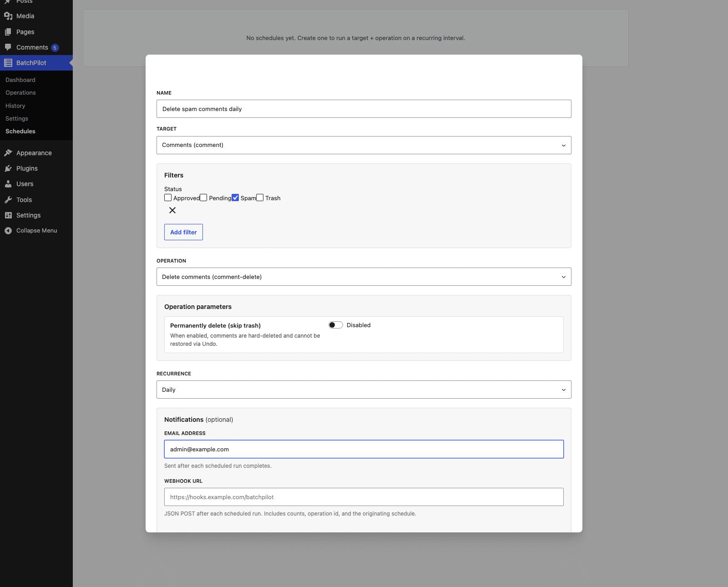Open the Users menu link
Viewport: 728px width, 587px height.
pyautogui.click(x=25, y=184)
